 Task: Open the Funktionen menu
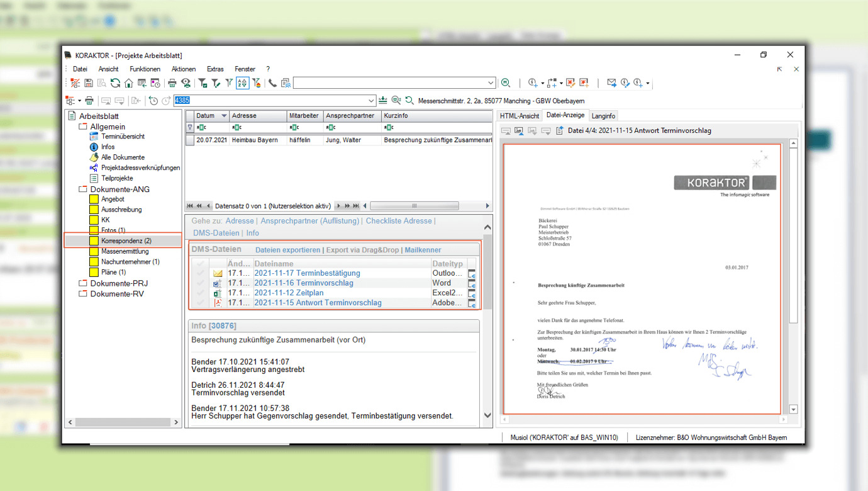145,69
